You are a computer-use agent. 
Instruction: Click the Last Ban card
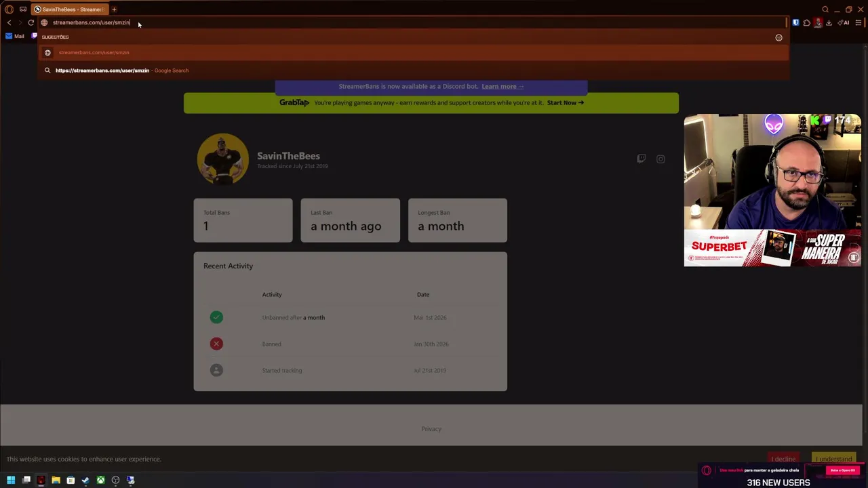(350, 220)
